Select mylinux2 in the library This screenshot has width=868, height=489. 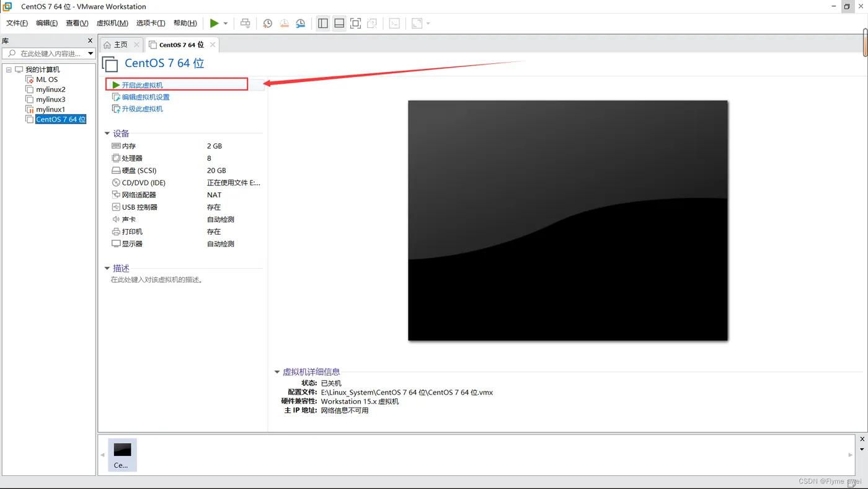coord(50,89)
